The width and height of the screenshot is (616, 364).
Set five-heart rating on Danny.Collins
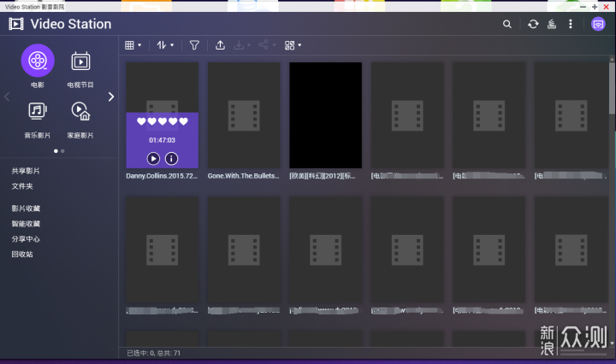pos(183,121)
